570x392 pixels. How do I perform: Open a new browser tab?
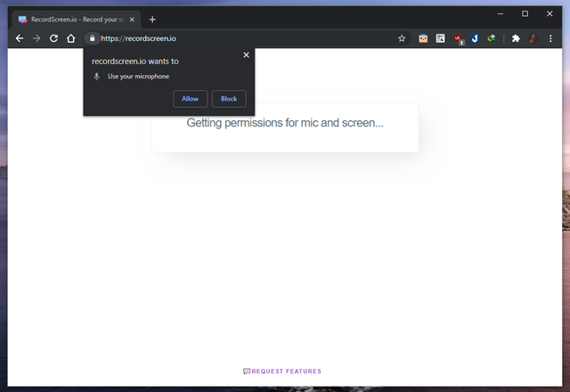coord(152,20)
